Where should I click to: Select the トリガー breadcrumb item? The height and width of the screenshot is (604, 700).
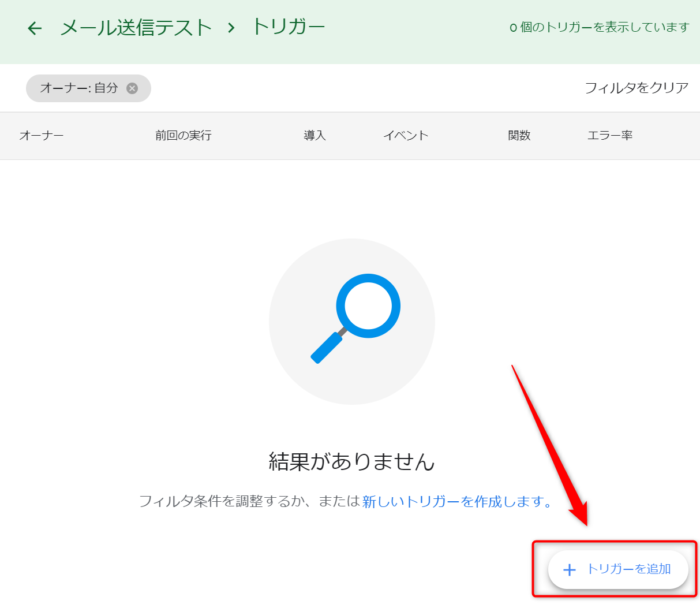point(288,28)
